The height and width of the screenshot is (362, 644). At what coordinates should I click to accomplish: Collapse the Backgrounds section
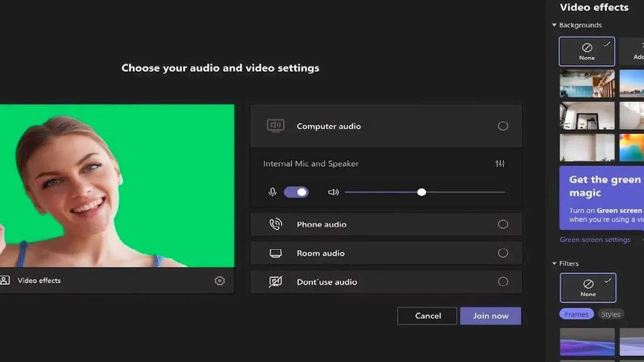click(x=554, y=25)
